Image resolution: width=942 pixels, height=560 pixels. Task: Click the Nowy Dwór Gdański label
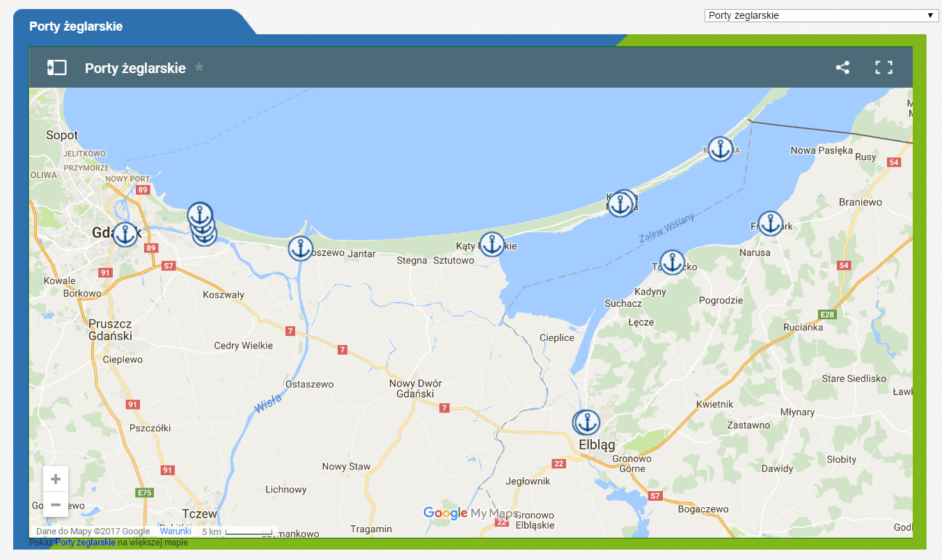coord(415,388)
